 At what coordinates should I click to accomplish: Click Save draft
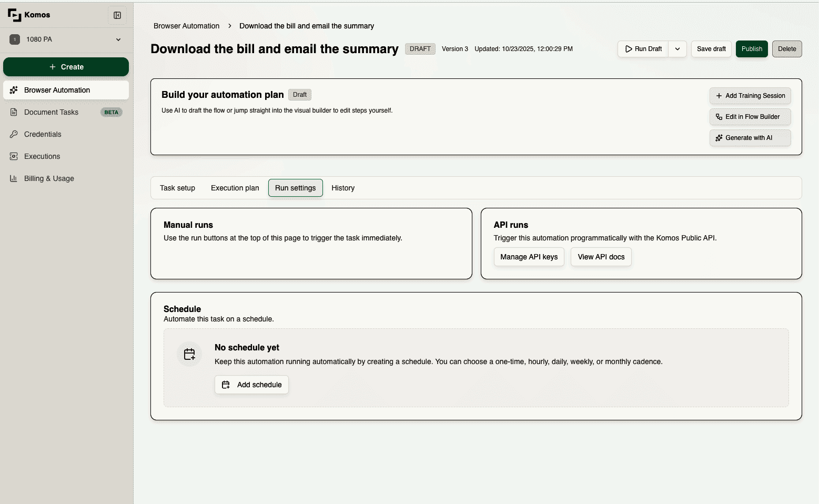711,49
